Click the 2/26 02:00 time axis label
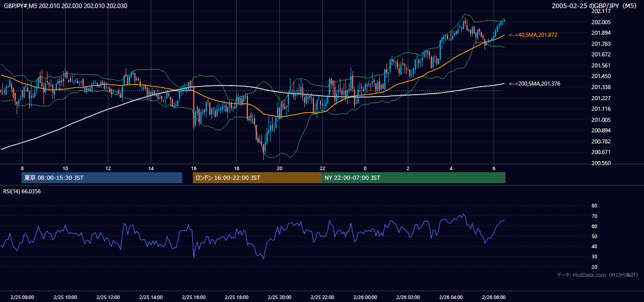Viewport: 644px width, 302px height. coord(408,297)
